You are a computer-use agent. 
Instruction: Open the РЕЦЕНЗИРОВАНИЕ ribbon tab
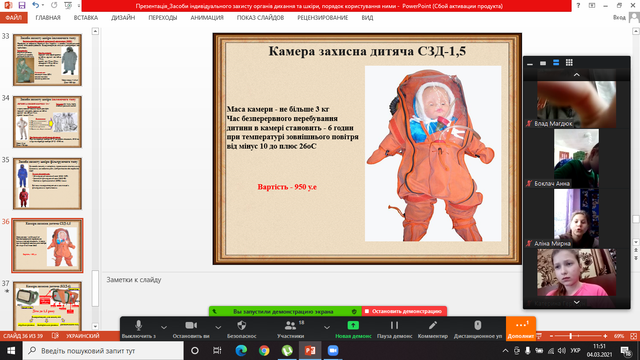tap(322, 18)
